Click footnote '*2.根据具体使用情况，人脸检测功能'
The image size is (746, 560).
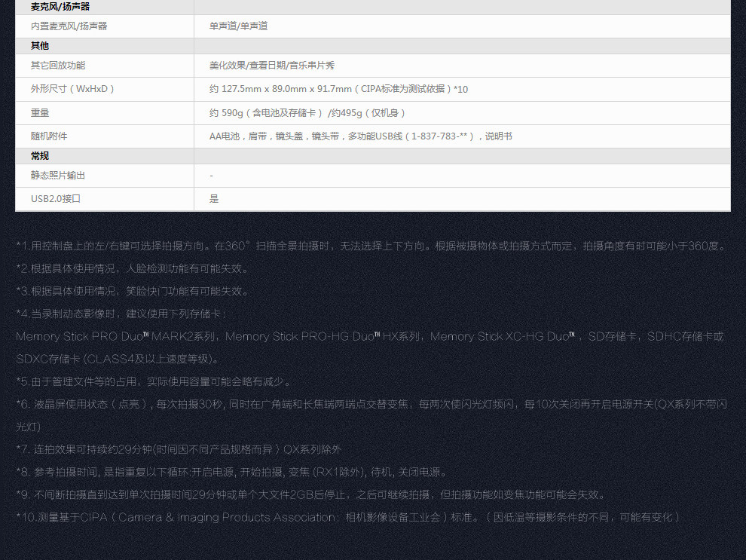[133, 269]
